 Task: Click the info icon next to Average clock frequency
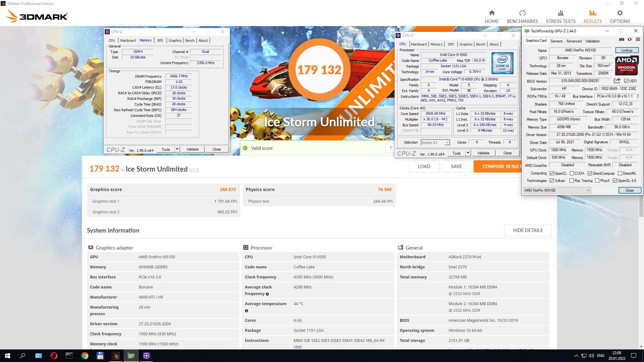tap(267, 294)
